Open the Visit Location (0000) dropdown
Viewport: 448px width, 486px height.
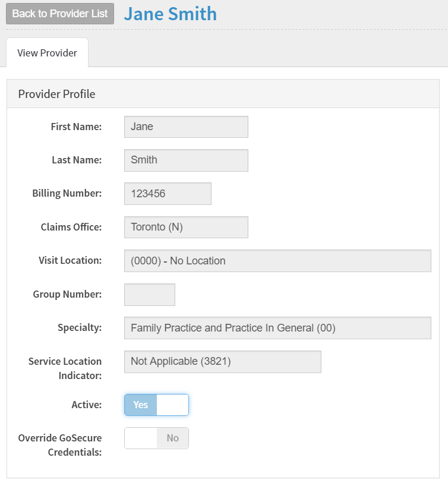tap(277, 261)
